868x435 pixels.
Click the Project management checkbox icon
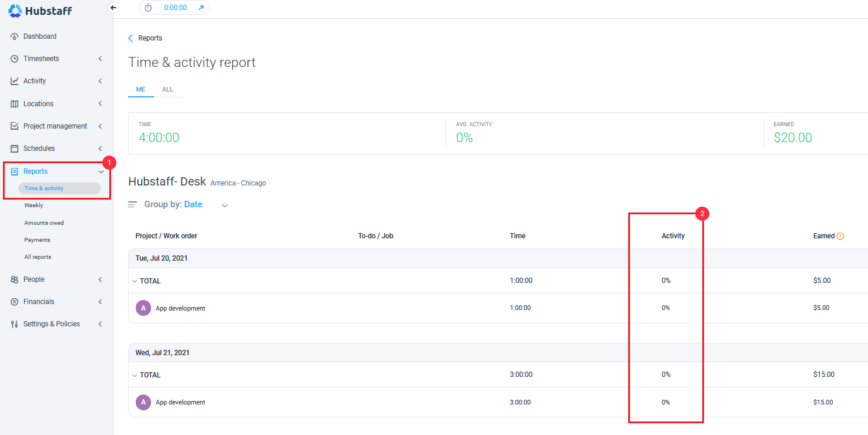pyautogui.click(x=15, y=126)
